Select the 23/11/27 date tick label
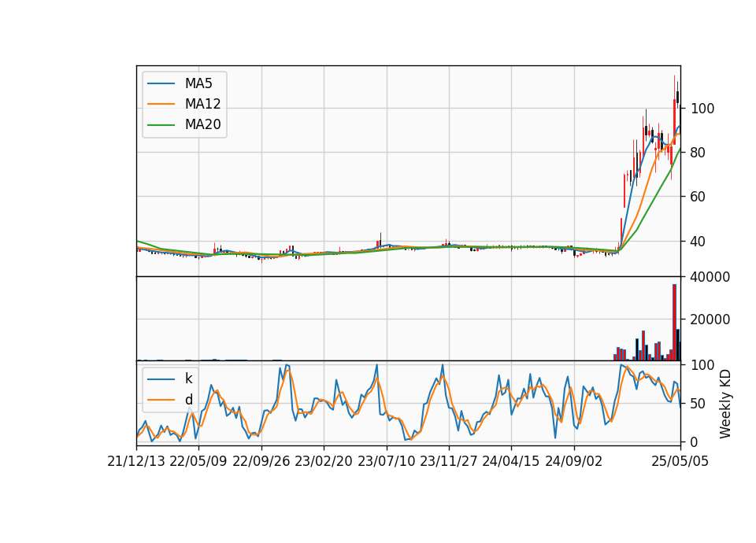Image resolution: width=756 pixels, height=543 pixels. pyautogui.click(x=448, y=461)
